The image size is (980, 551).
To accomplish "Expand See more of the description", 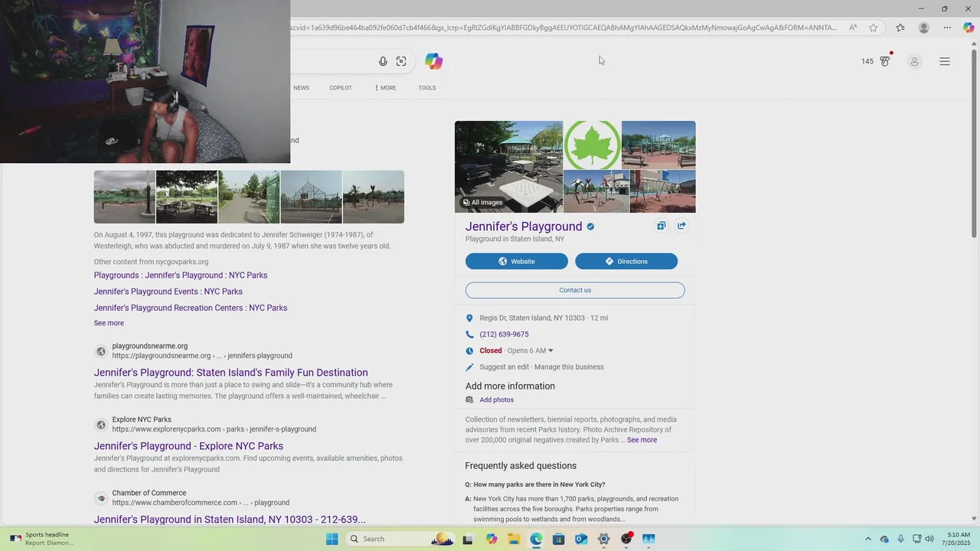I will [642, 440].
